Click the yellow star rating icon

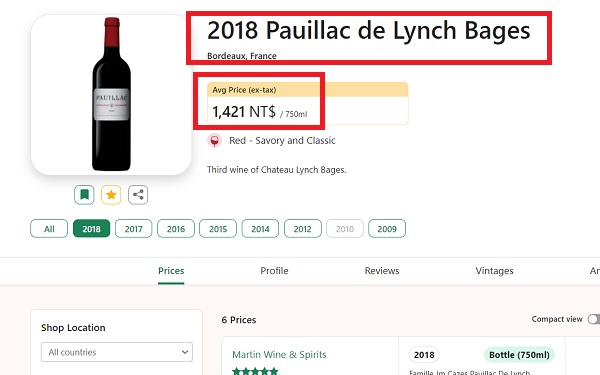(111, 195)
